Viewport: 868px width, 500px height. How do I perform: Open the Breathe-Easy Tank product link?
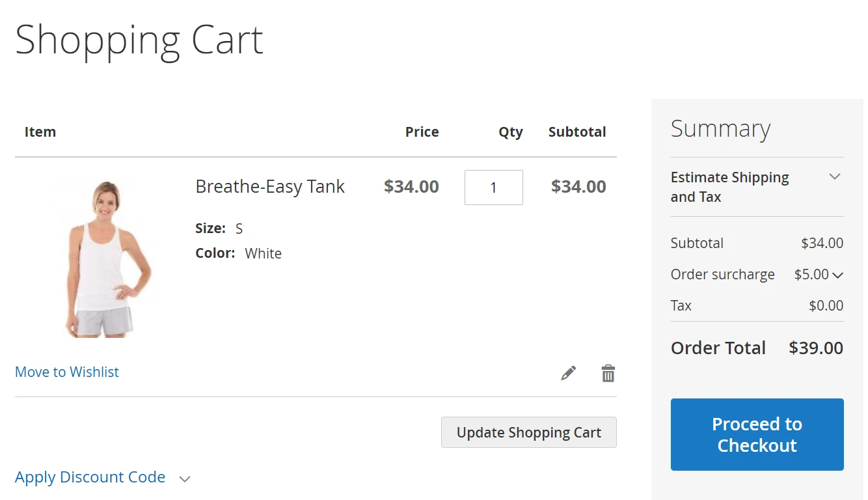(x=270, y=187)
